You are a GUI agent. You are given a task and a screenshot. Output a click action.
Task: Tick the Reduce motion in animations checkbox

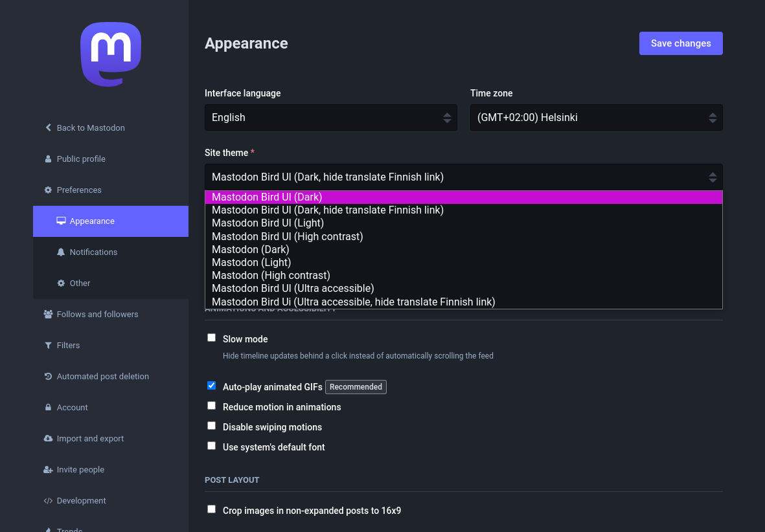click(x=211, y=406)
